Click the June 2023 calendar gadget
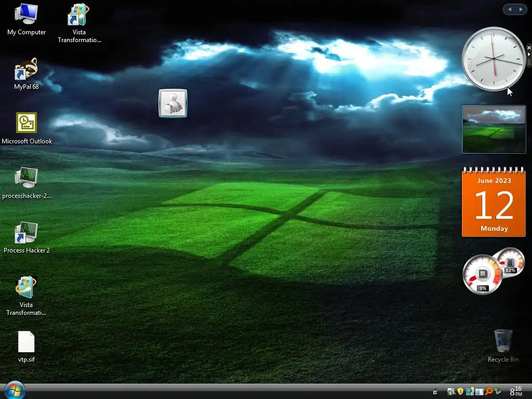The height and width of the screenshot is (399, 532). (x=494, y=202)
